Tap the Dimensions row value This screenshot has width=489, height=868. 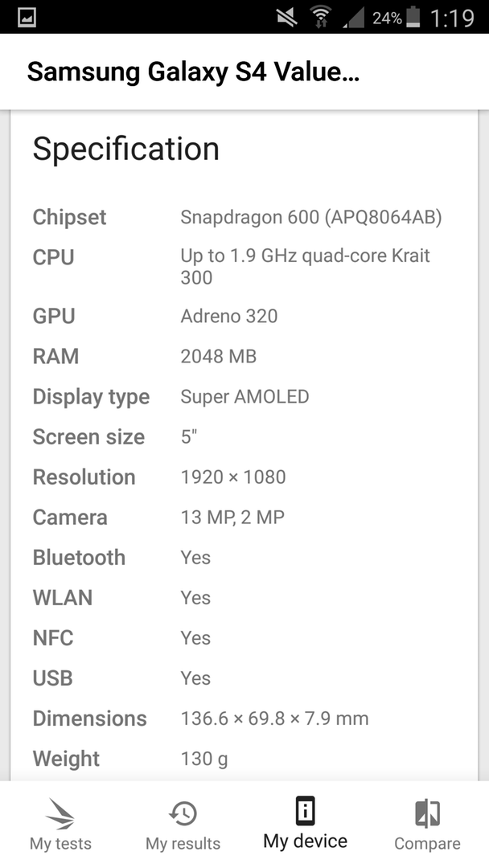click(x=275, y=719)
